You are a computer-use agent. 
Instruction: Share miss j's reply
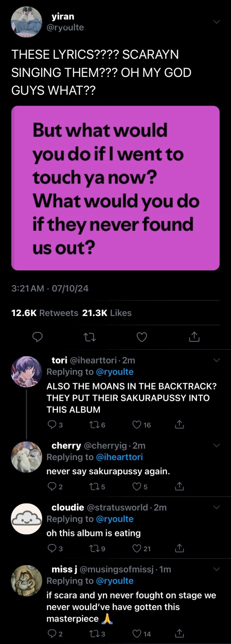click(180, 634)
